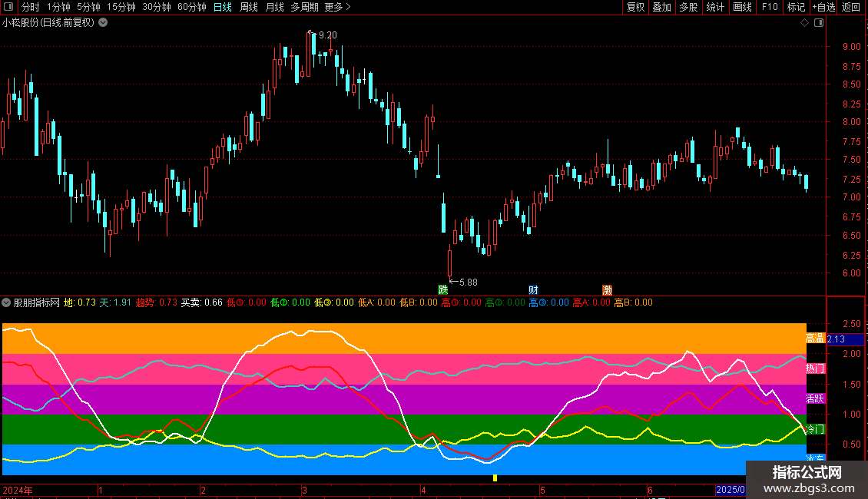Viewport: 868px width, 499px height.
Task: Click the 标记 mark button
Action: click(796, 7)
